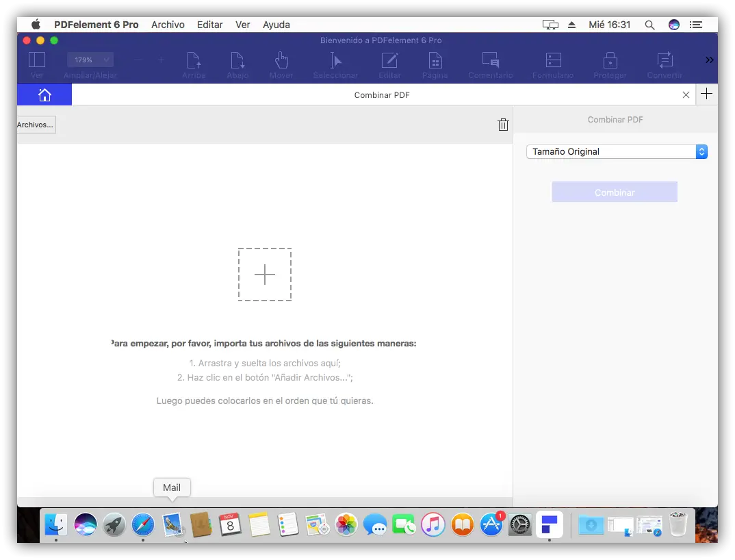Close the Combinar PDF tab

pyautogui.click(x=686, y=94)
